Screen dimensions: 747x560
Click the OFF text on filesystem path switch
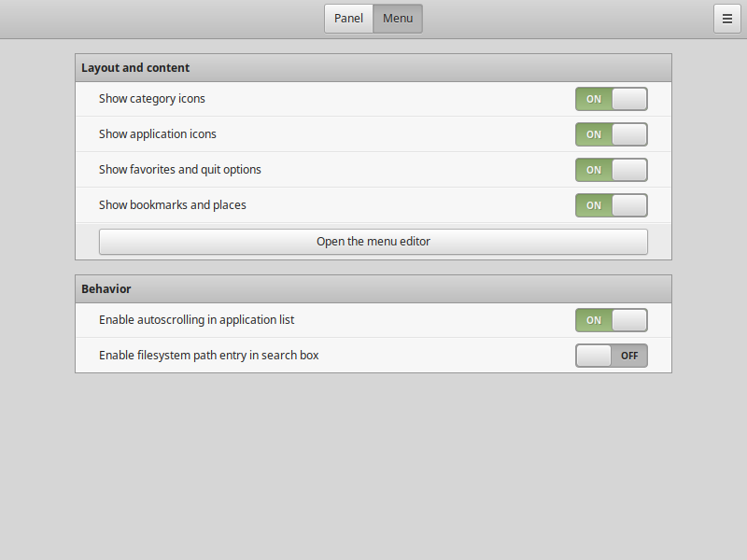(629, 356)
